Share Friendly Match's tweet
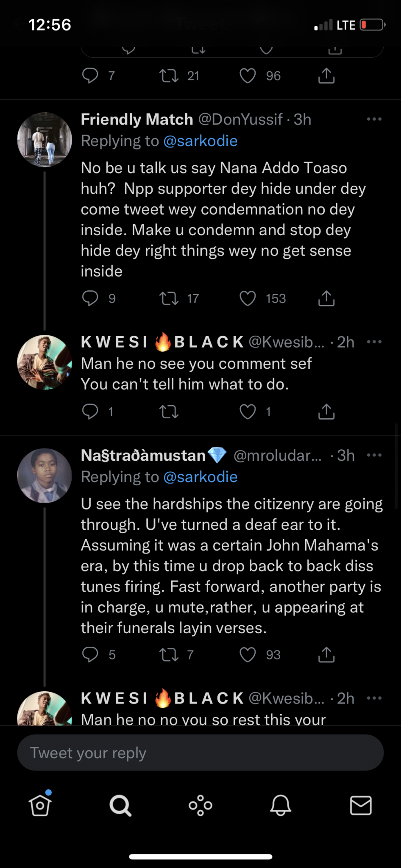 (x=326, y=298)
